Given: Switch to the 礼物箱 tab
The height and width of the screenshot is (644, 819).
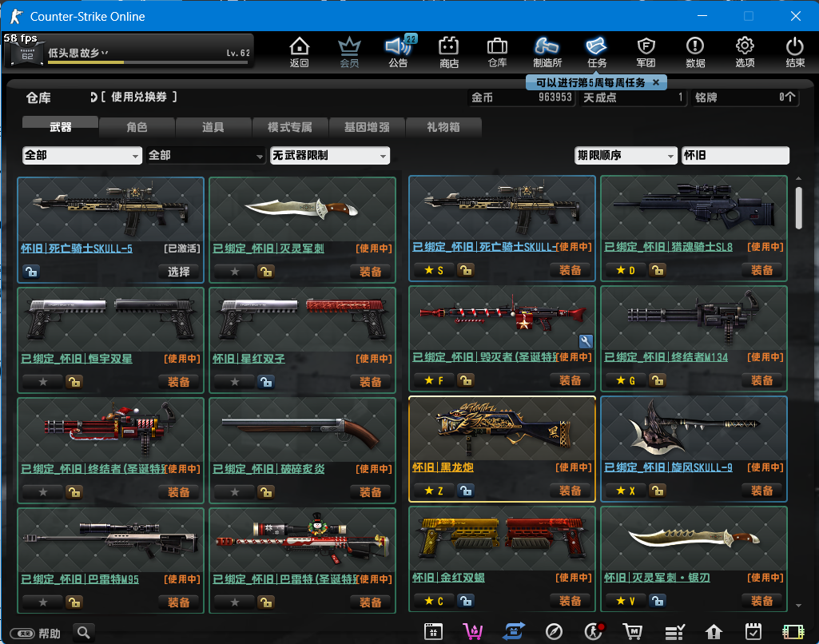Looking at the screenshot, I should point(443,127).
